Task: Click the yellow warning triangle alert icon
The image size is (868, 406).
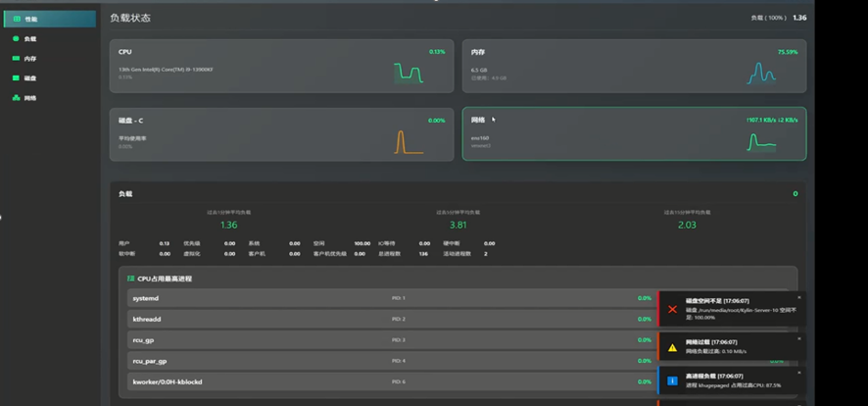Action: [x=672, y=347]
